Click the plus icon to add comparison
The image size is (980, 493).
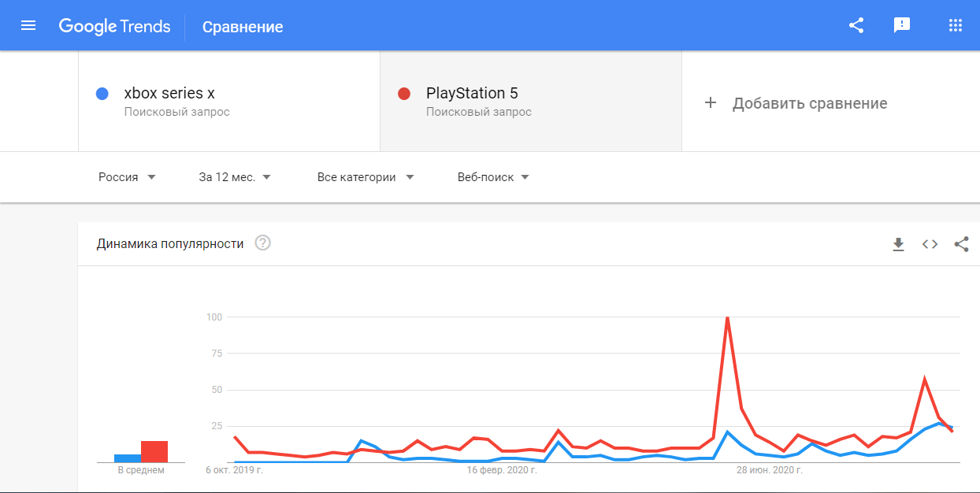point(710,103)
